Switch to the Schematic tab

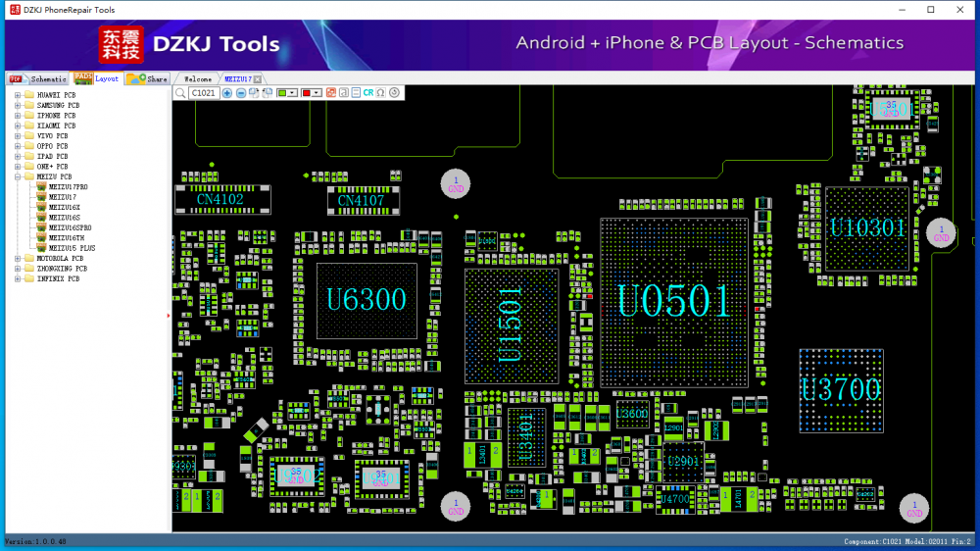pos(39,78)
